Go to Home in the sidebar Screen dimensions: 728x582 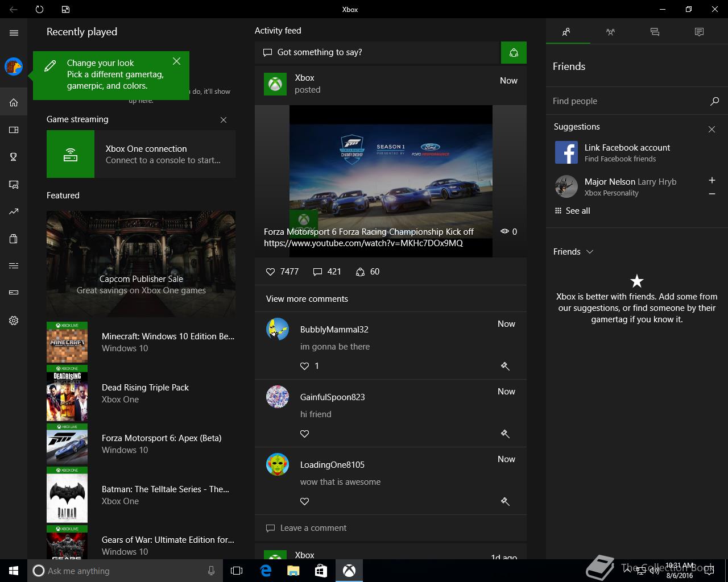(x=14, y=103)
